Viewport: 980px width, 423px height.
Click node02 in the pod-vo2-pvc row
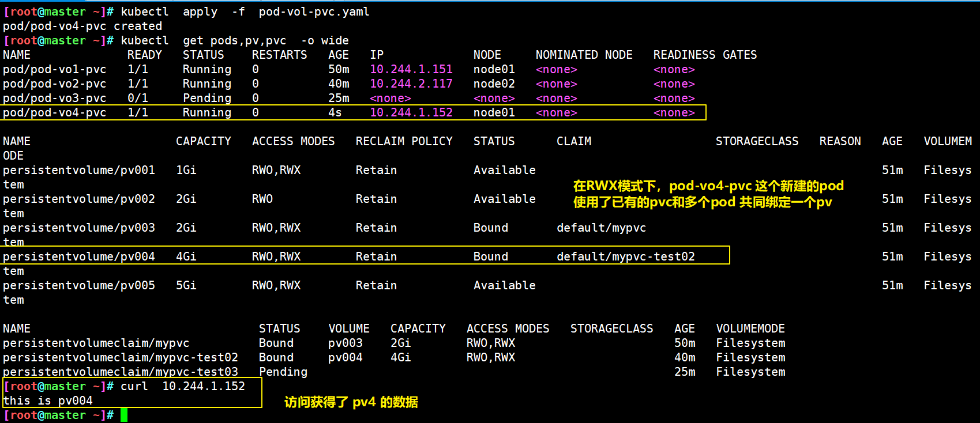(494, 84)
